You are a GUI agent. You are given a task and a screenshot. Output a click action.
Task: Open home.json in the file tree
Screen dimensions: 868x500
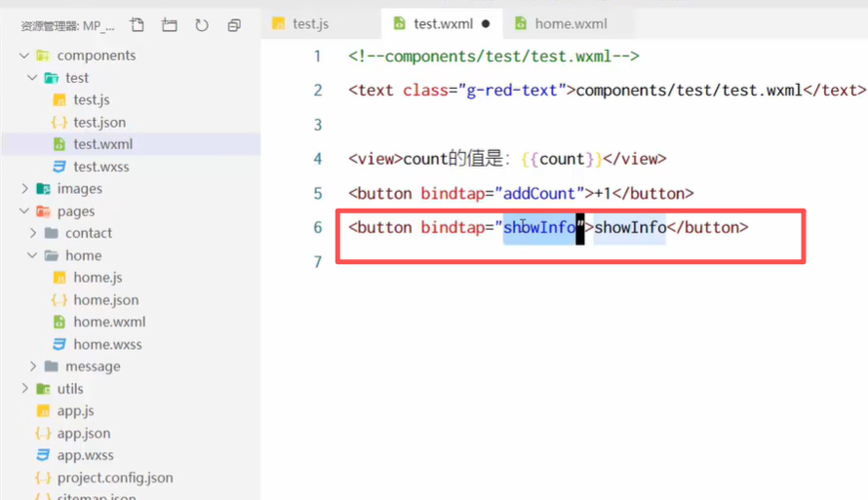click(106, 300)
